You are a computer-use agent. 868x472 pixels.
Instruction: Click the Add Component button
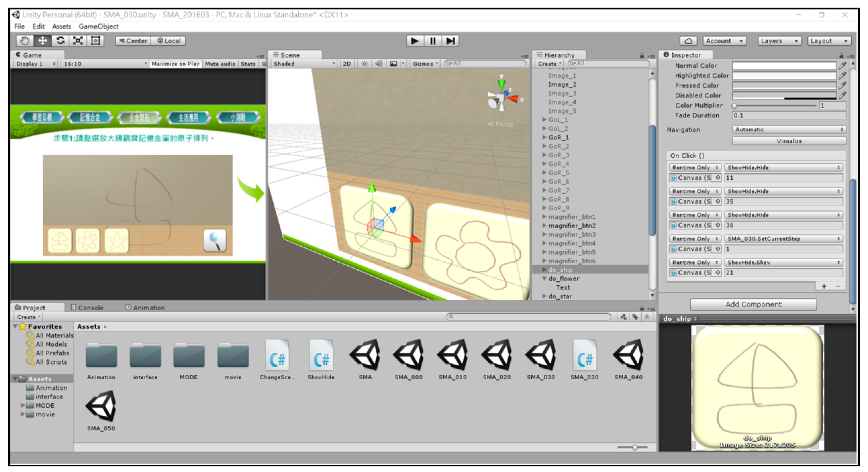753,304
